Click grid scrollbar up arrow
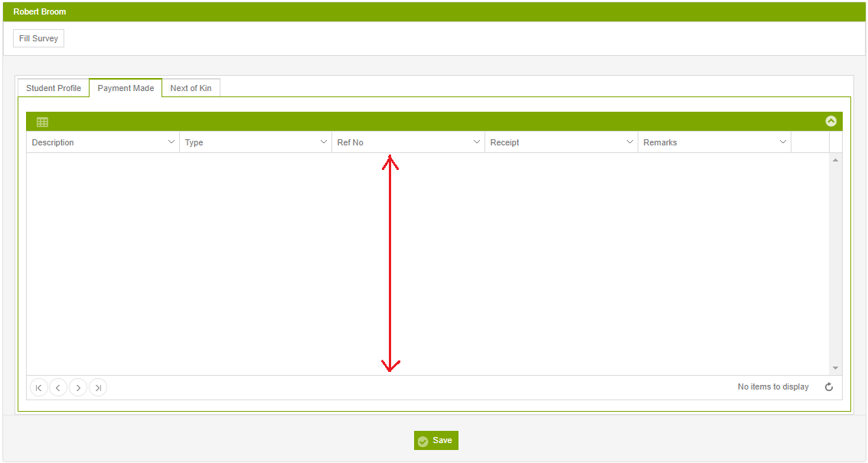This screenshot has height=463, width=868. 835,160
